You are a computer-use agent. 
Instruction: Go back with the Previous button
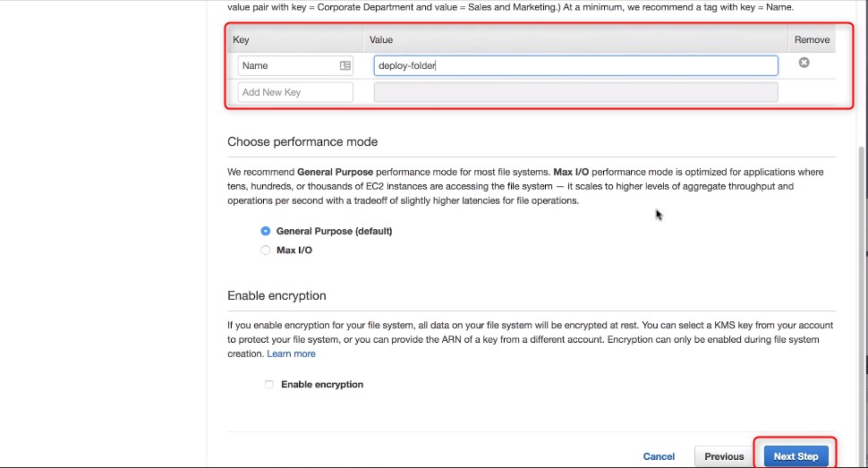pos(724,456)
